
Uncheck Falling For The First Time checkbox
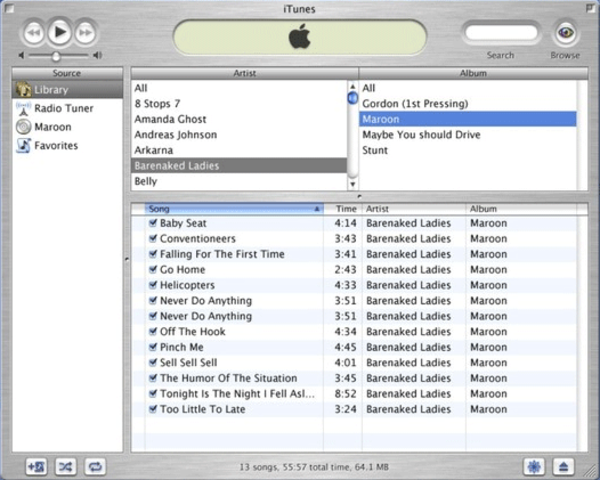coord(153,254)
